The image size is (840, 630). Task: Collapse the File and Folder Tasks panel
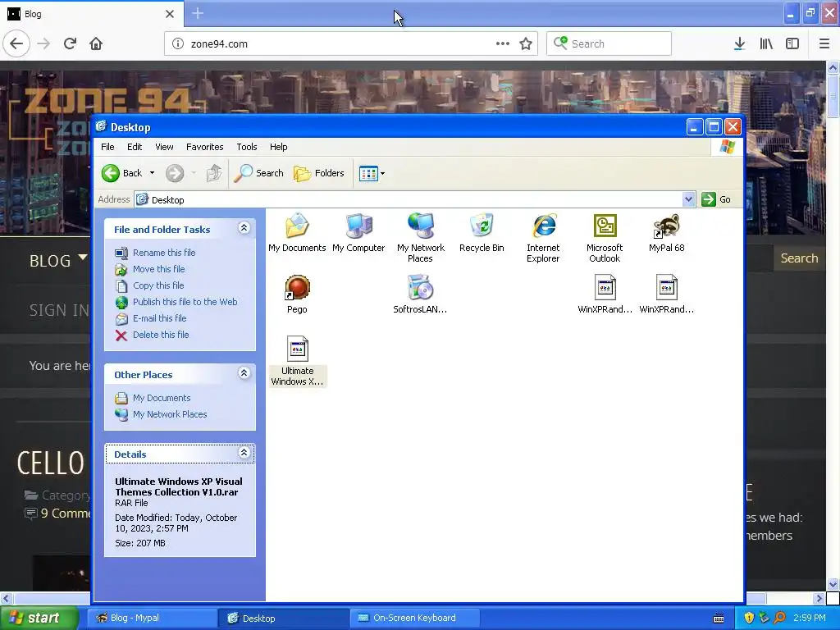[x=244, y=228]
